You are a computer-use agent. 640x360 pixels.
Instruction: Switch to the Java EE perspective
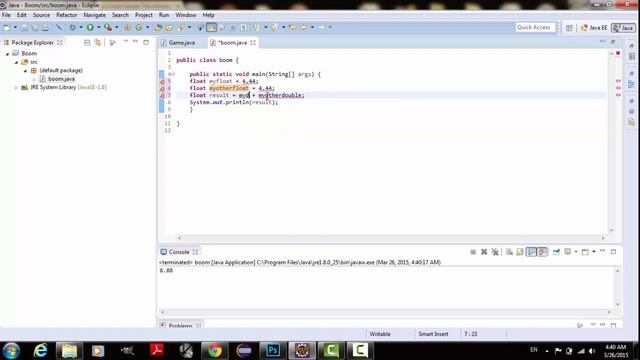tap(594, 28)
